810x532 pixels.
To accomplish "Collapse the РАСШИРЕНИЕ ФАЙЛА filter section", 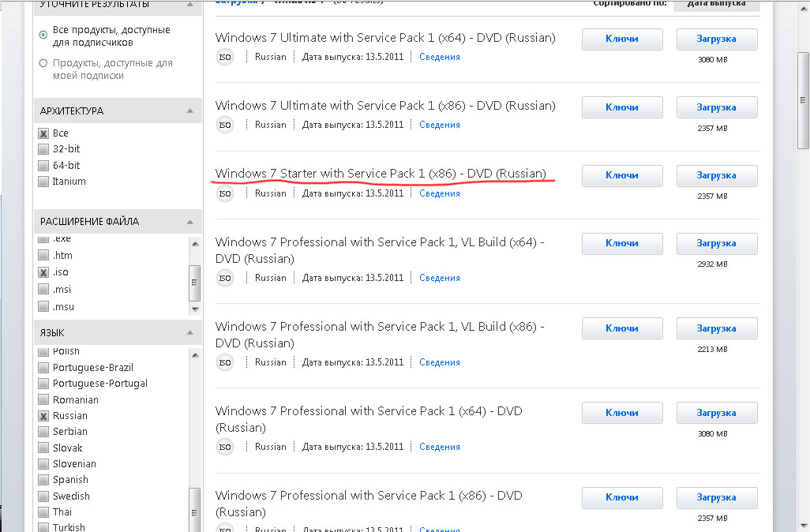I will pos(190,222).
